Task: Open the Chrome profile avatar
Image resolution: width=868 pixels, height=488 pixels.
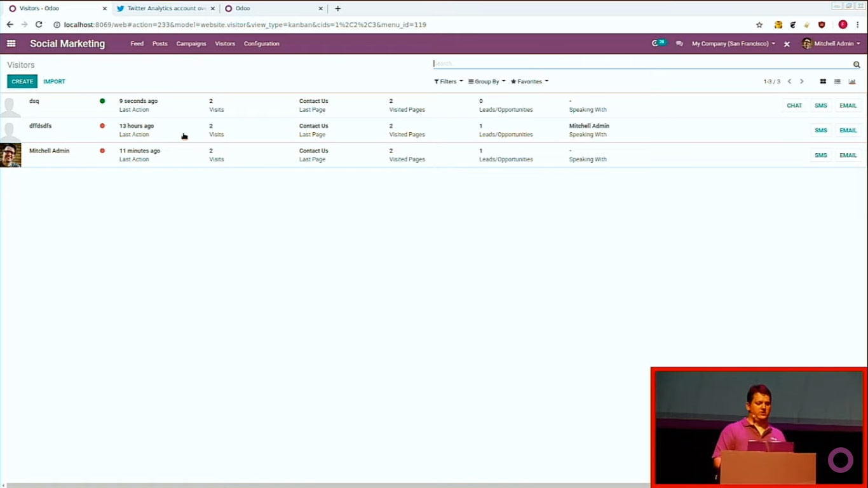Action: click(x=843, y=25)
